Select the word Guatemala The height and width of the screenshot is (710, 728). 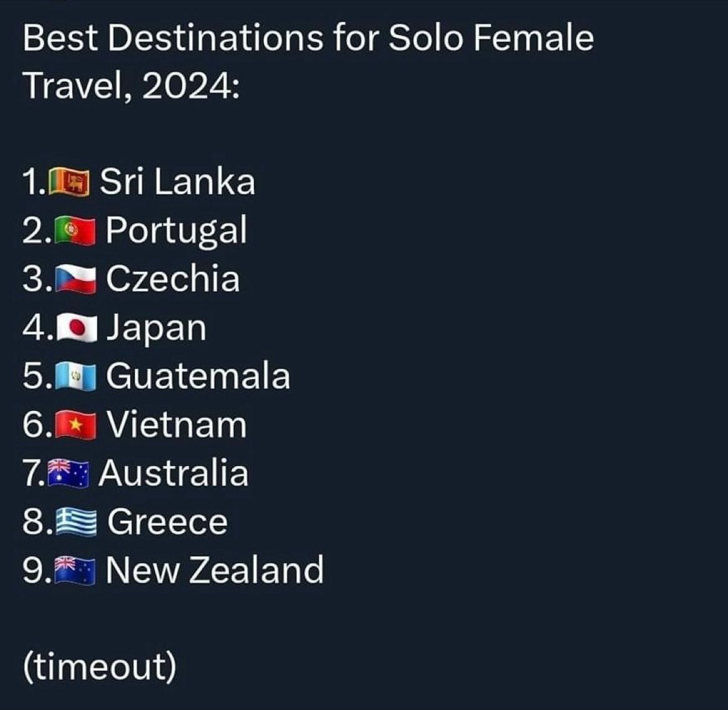tap(198, 376)
